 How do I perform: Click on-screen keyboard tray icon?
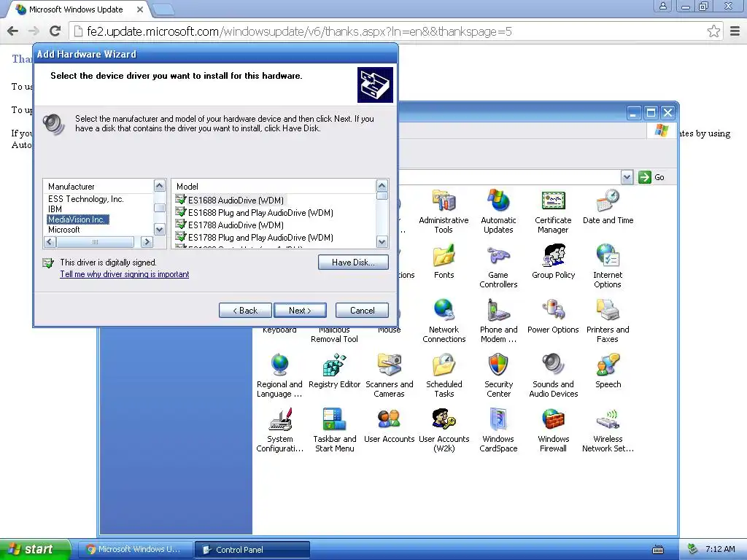point(658,550)
